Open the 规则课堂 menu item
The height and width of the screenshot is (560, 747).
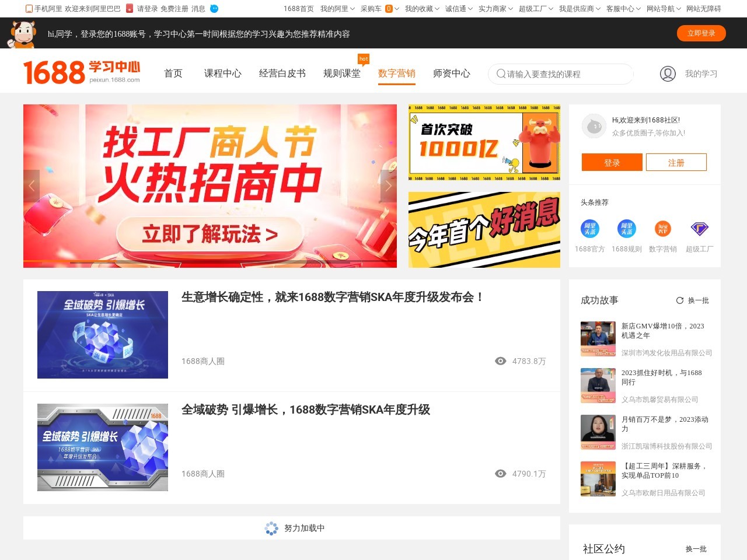point(343,73)
